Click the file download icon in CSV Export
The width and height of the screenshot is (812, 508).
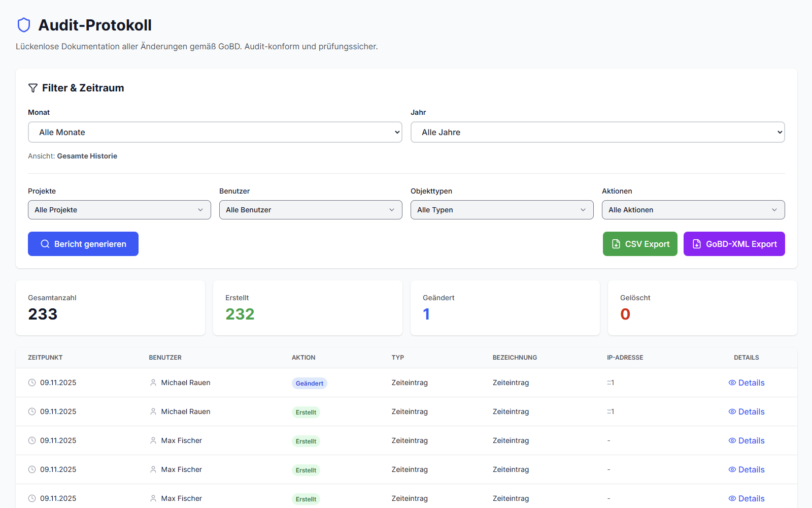pyautogui.click(x=616, y=244)
